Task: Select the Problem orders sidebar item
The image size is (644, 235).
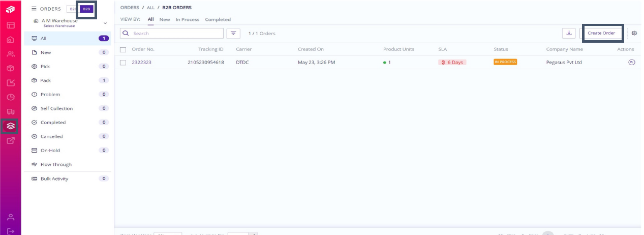Action: [70, 95]
